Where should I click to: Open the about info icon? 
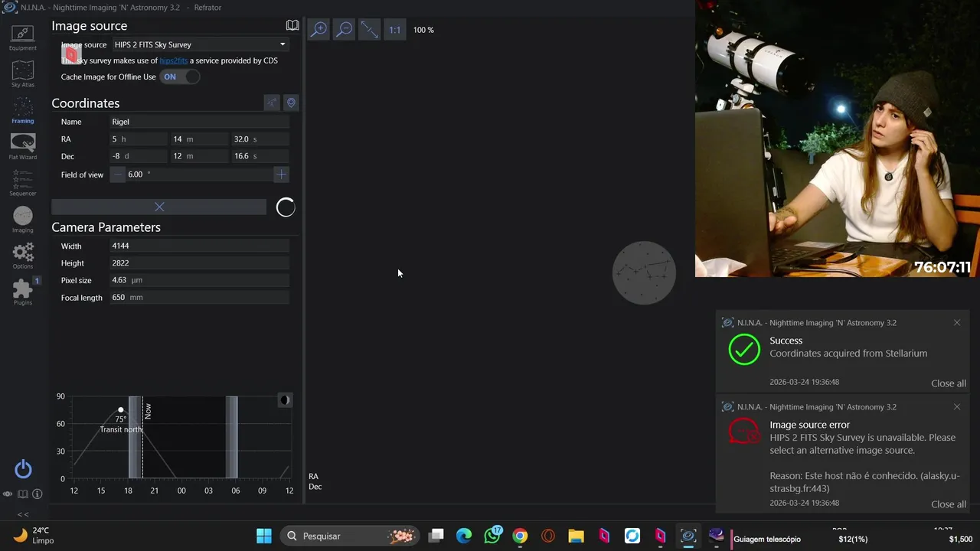37,494
